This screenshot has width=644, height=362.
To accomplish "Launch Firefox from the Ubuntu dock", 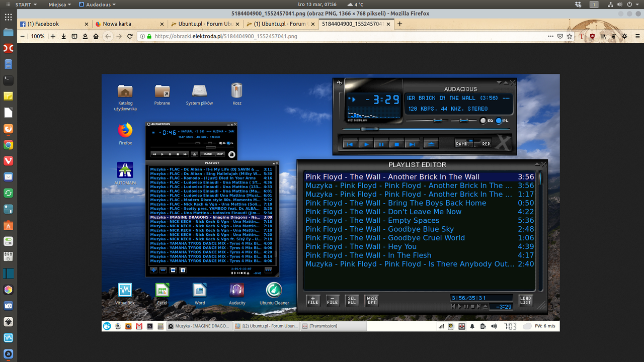I will pyautogui.click(x=8, y=129).
